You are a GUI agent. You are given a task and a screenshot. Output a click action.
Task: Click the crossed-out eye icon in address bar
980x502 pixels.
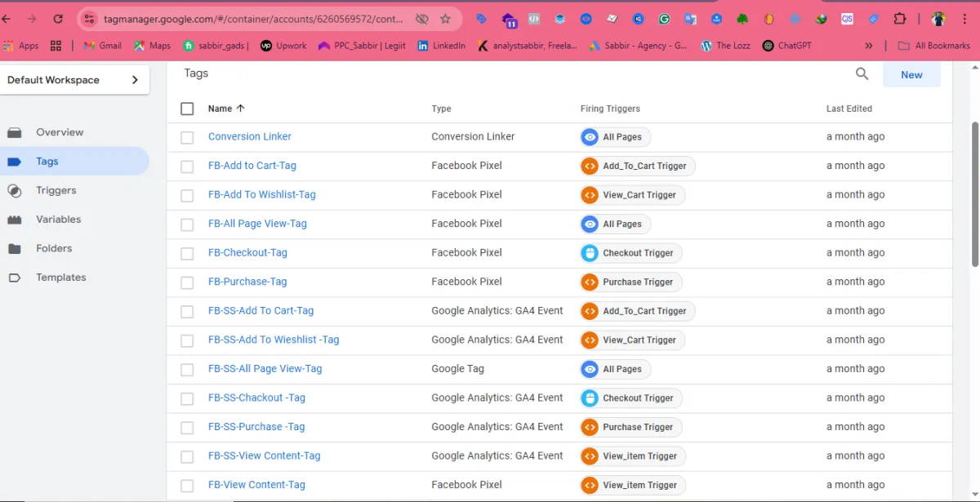click(x=421, y=19)
